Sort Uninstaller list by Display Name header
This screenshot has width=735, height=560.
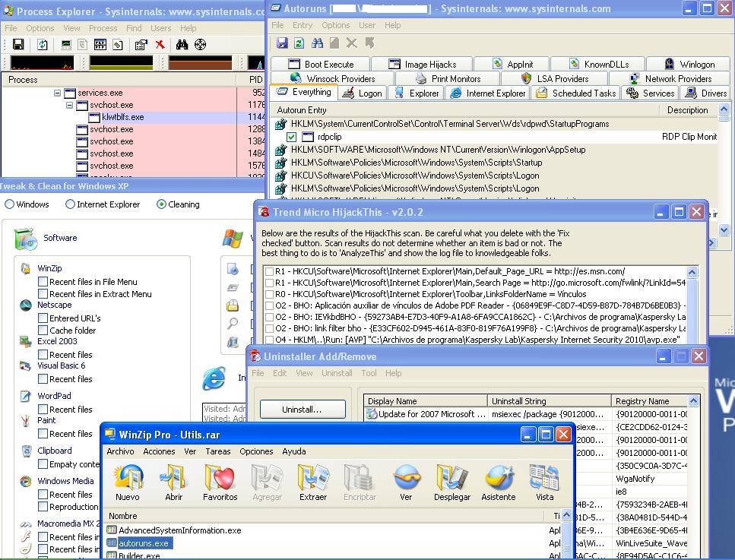[x=426, y=401]
